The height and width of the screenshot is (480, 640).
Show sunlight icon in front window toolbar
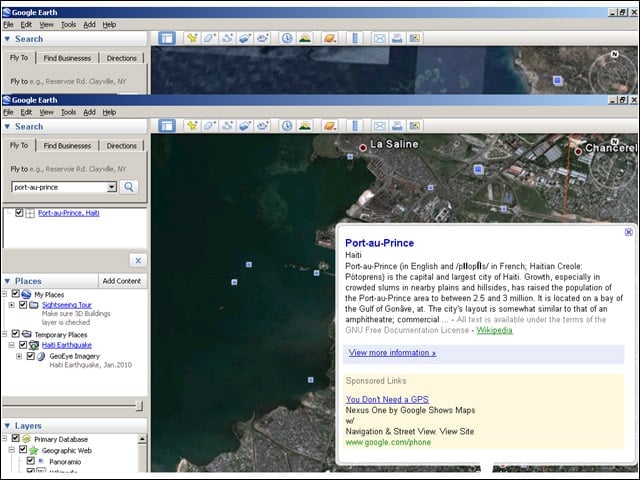[304, 126]
